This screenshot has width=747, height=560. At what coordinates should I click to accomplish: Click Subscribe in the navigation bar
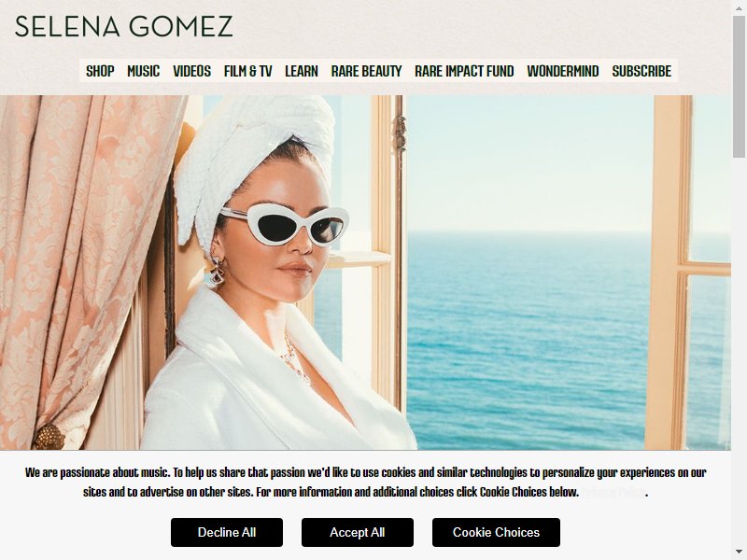[641, 72]
